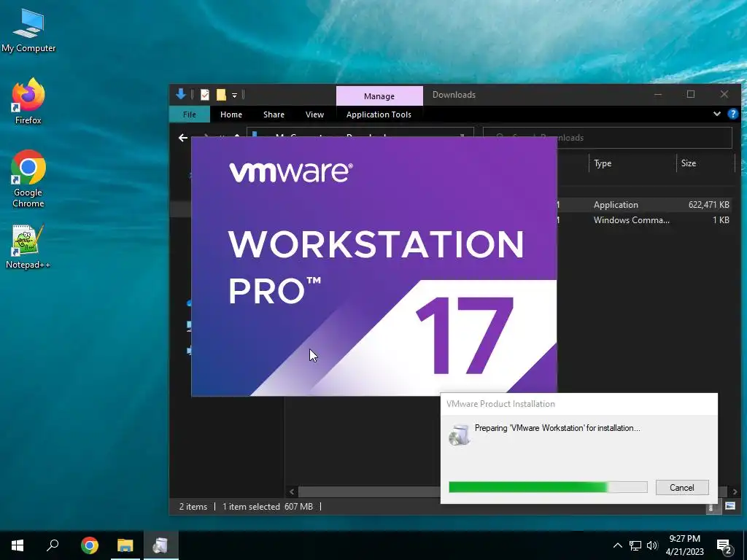Select the Application file row 622,471 KB
This screenshot has width=747, height=560.
646,205
